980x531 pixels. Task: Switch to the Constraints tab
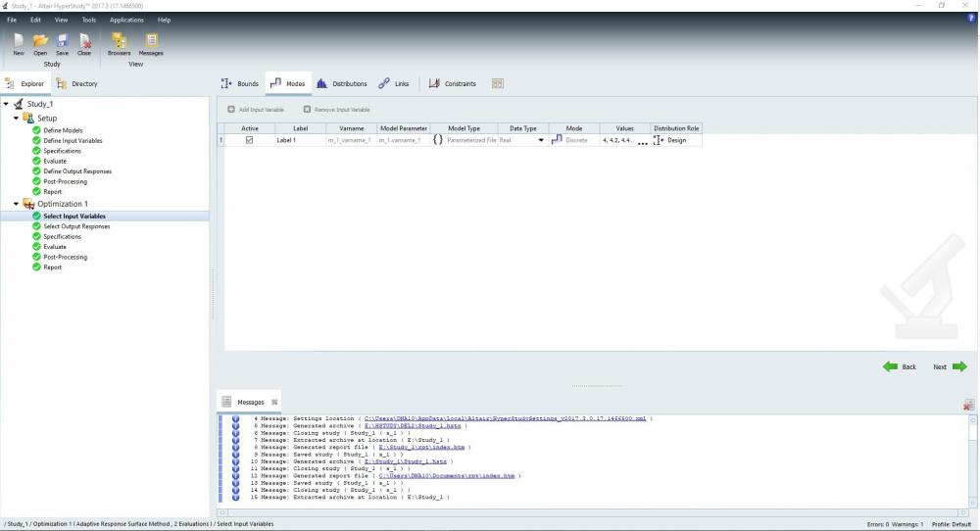click(453, 83)
